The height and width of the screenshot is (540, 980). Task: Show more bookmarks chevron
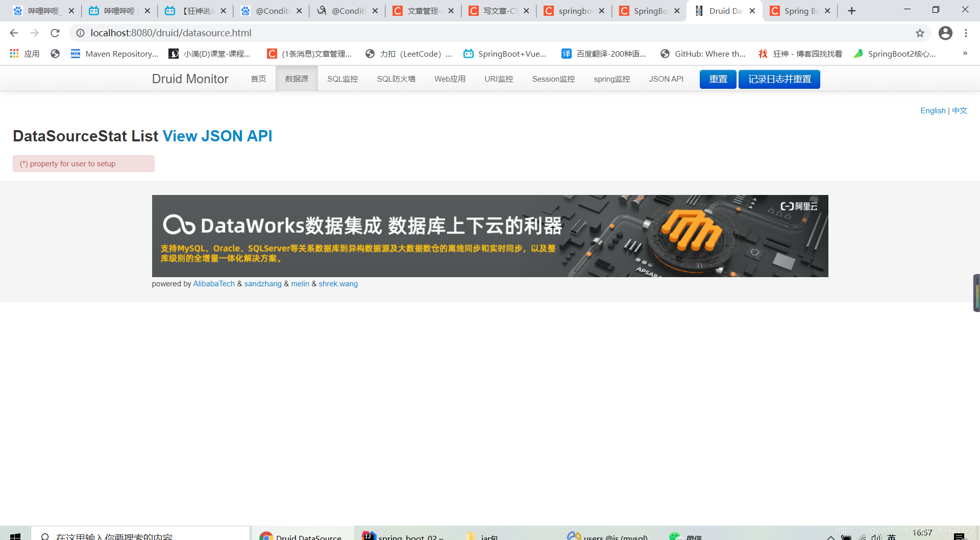click(x=965, y=54)
